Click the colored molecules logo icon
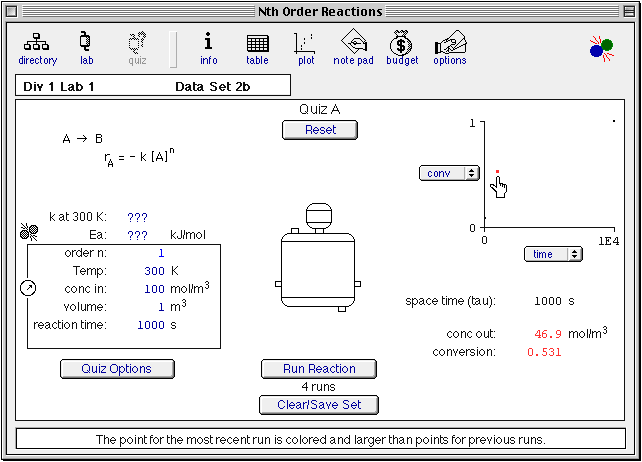The width and height of the screenshot is (642, 462). (601, 47)
